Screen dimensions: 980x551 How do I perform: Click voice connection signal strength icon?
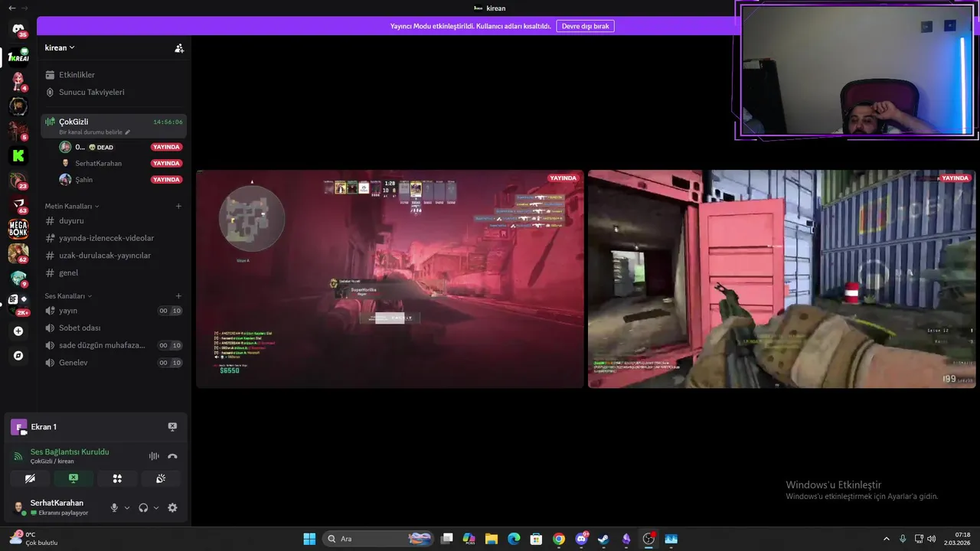click(x=18, y=456)
